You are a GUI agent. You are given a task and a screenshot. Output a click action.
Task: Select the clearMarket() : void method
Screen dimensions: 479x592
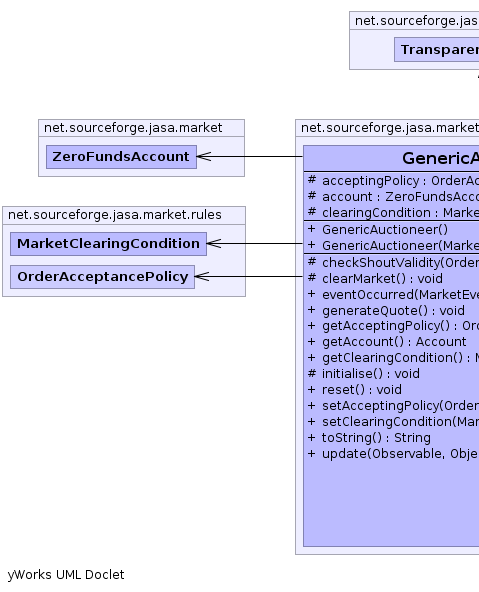tap(375, 279)
